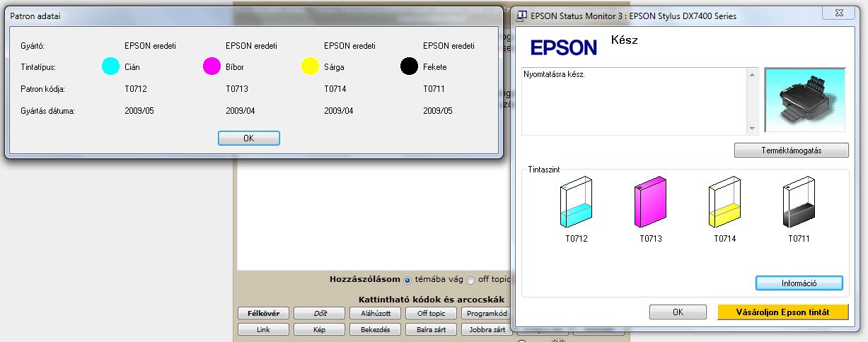868x342 pixels.
Task: Click the cyan Cián color circle
Action: click(110, 66)
